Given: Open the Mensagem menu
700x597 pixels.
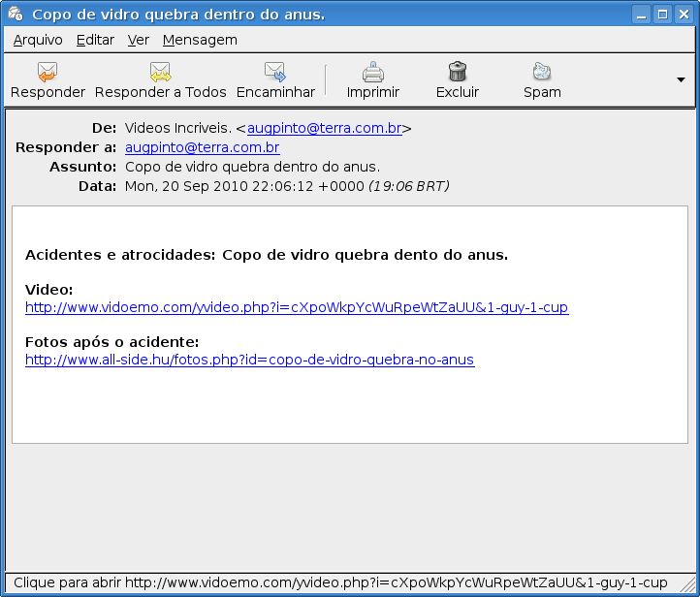Looking at the screenshot, I should pyautogui.click(x=200, y=40).
